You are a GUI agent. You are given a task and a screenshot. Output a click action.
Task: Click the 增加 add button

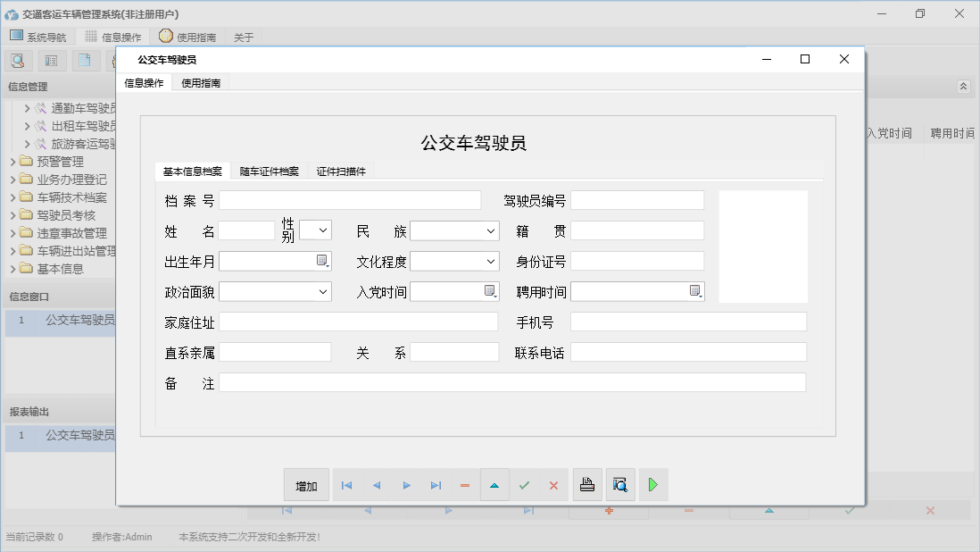(x=306, y=485)
